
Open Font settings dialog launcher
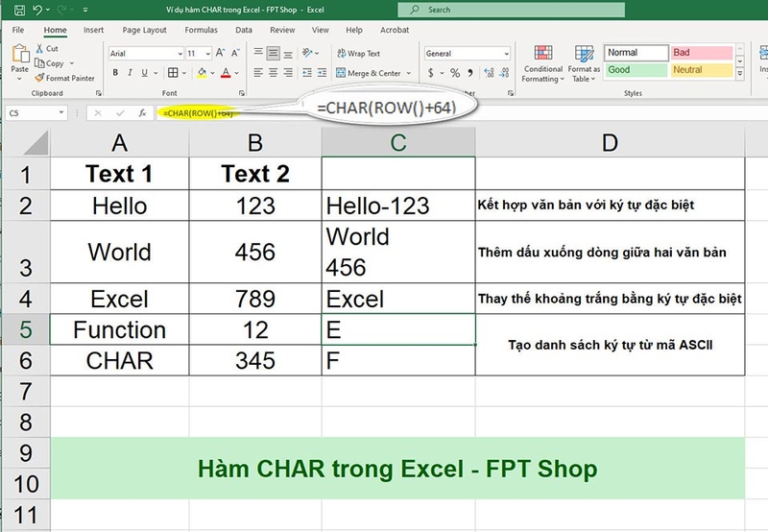242,92
